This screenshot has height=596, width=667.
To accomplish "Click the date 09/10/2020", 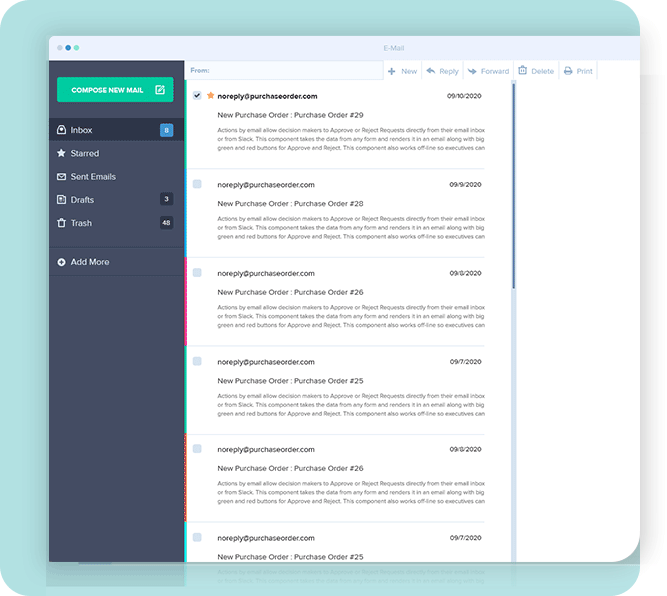I will tap(464, 96).
